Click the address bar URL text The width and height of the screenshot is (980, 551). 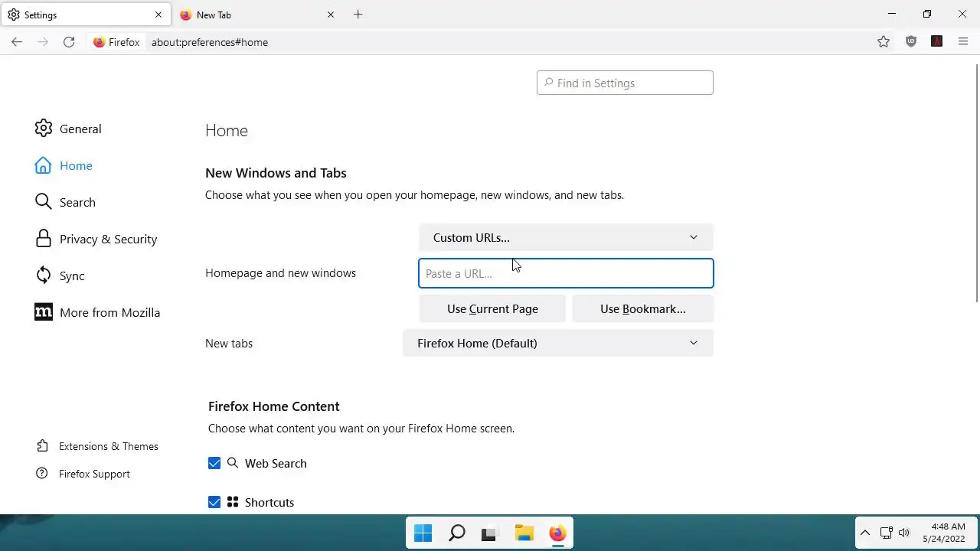coord(210,42)
